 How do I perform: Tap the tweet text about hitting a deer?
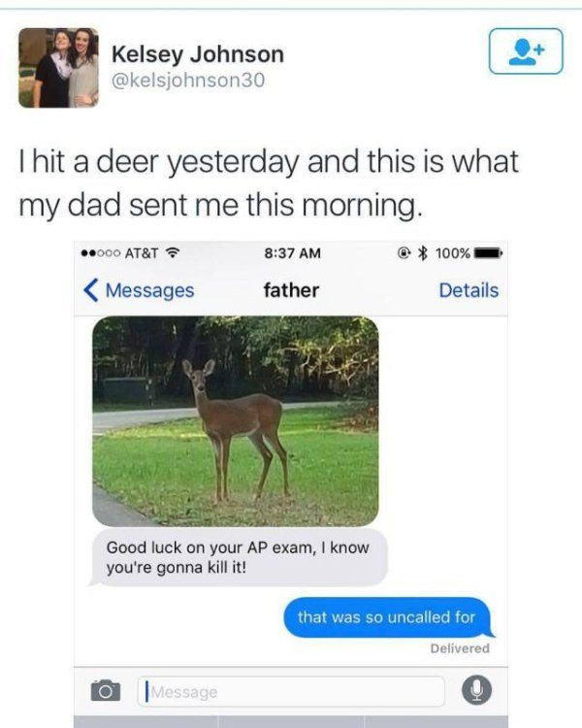269,182
